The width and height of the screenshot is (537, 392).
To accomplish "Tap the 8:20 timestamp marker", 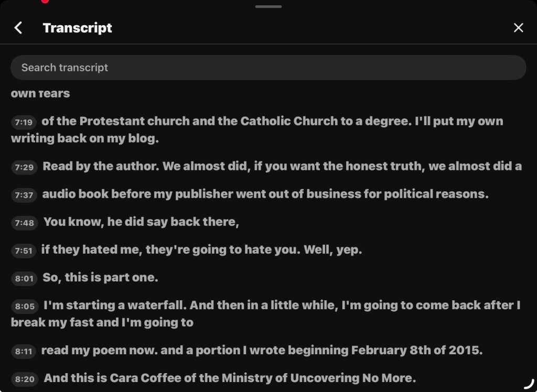I will click(x=24, y=379).
